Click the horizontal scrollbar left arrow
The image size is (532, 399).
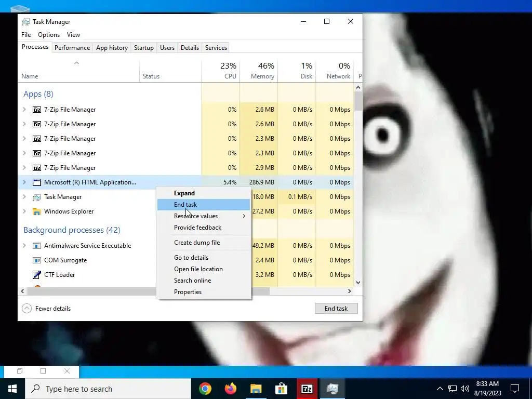22,291
